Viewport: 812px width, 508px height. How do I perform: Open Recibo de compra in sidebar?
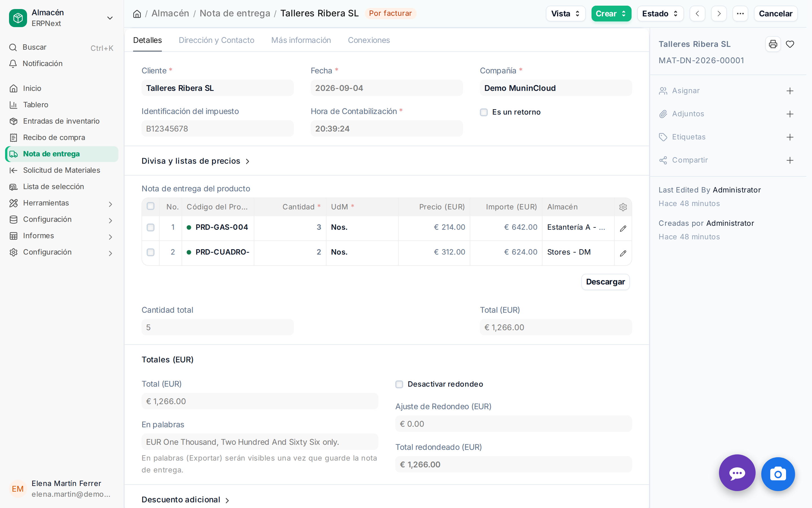coord(62,137)
